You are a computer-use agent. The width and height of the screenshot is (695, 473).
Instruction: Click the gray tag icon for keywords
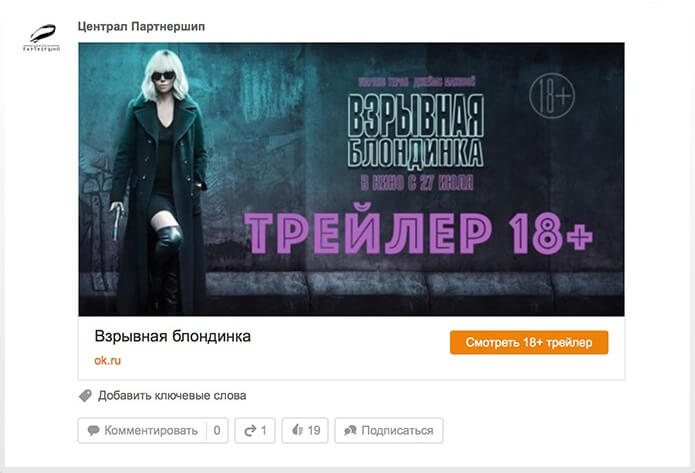click(85, 395)
